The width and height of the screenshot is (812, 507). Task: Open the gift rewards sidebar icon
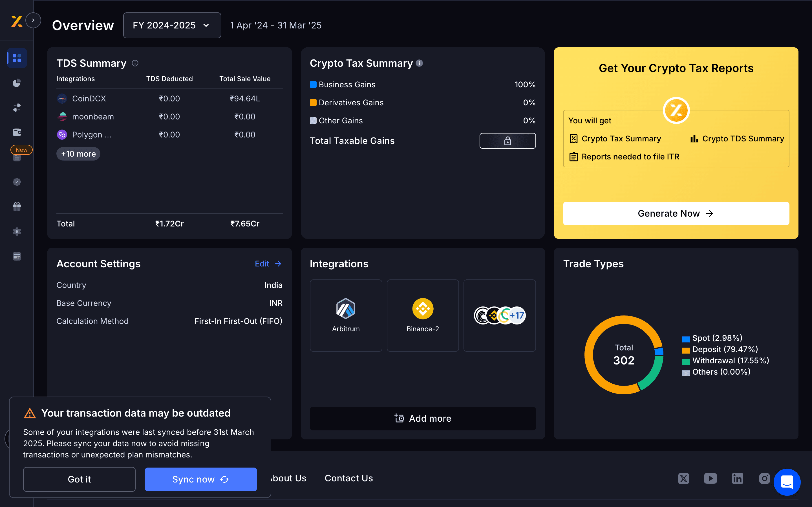pyautogui.click(x=17, y=207)
